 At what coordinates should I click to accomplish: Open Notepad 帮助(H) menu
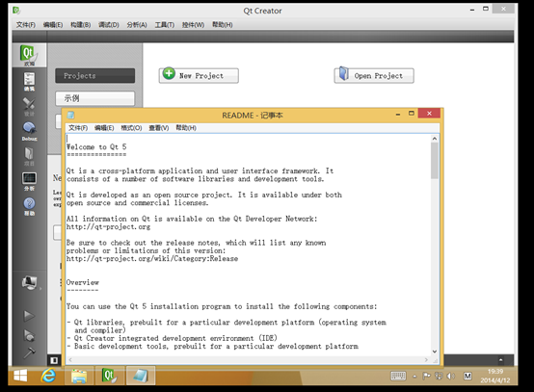click(186, 127)
